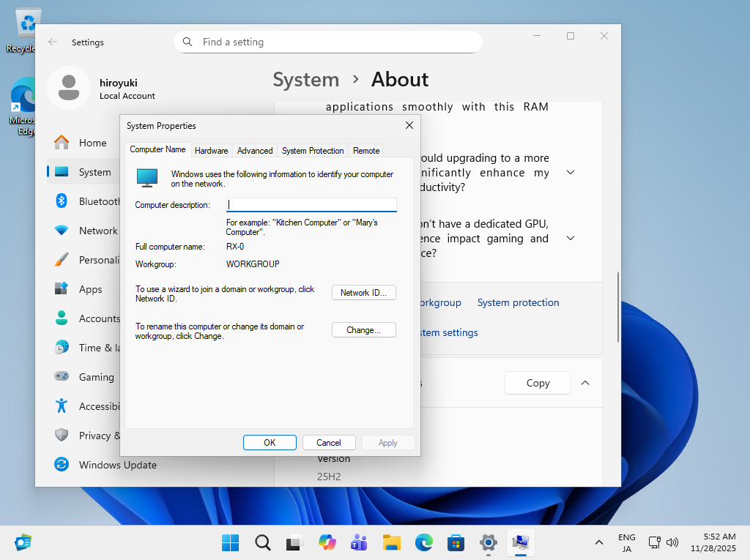Select the System icon in Settings sidebar
750x560 pixels.
click(62, 172)
